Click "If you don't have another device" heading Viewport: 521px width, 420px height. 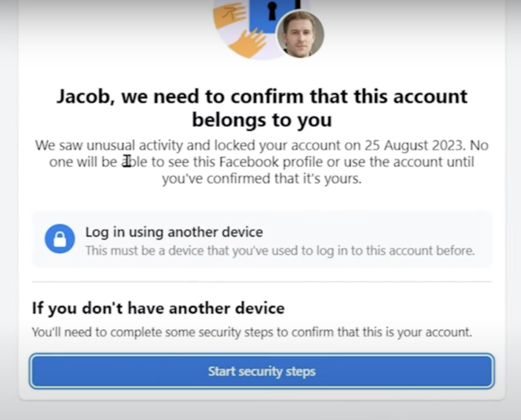tap(158, 308)
